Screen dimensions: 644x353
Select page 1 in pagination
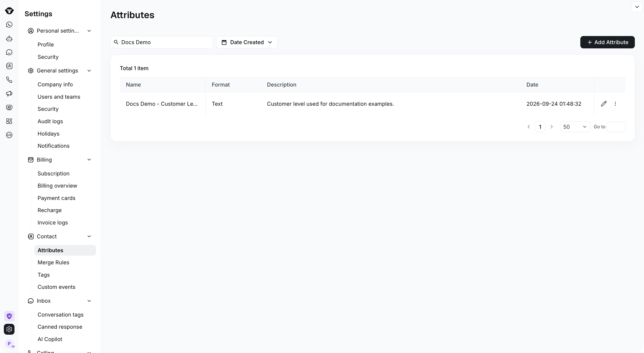540,127
